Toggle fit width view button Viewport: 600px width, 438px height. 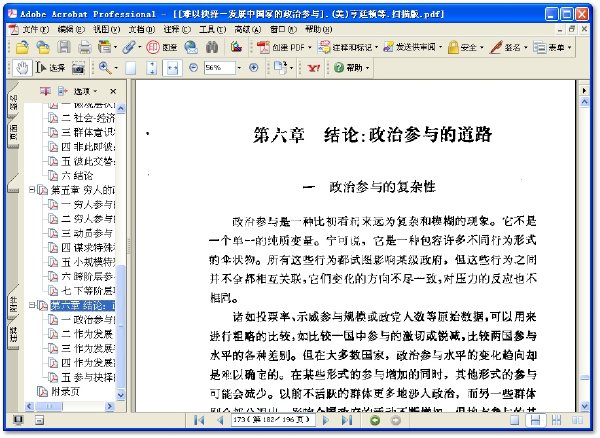click(x=173, y=68)
